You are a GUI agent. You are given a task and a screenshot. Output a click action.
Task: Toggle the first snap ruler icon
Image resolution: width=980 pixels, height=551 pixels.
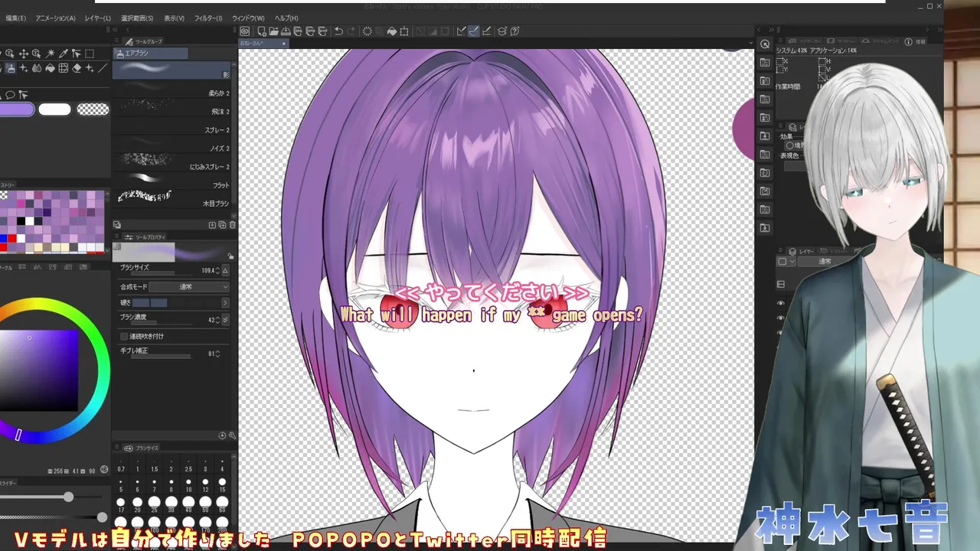[461, 31]
